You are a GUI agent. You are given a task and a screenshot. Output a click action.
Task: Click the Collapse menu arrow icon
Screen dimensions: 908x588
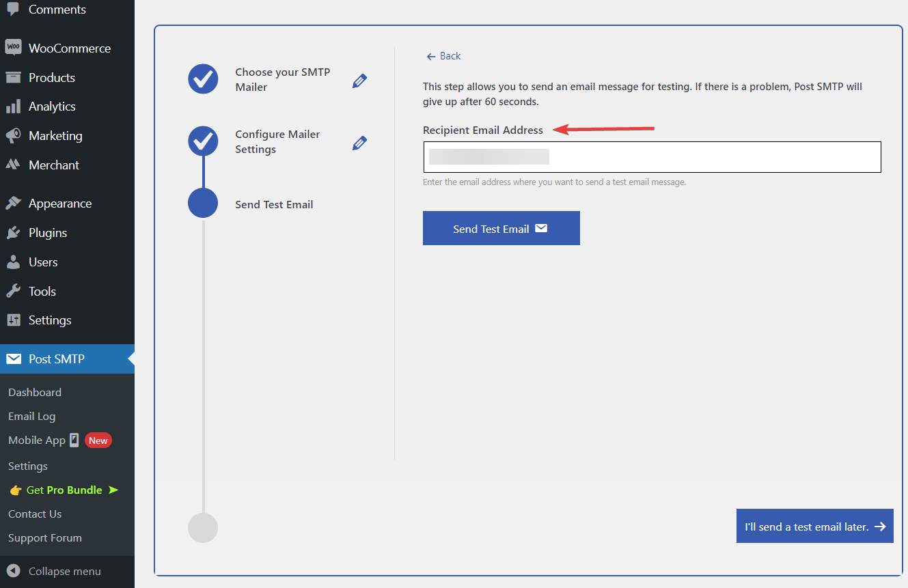pyautogui.click(x=13, y=571)
